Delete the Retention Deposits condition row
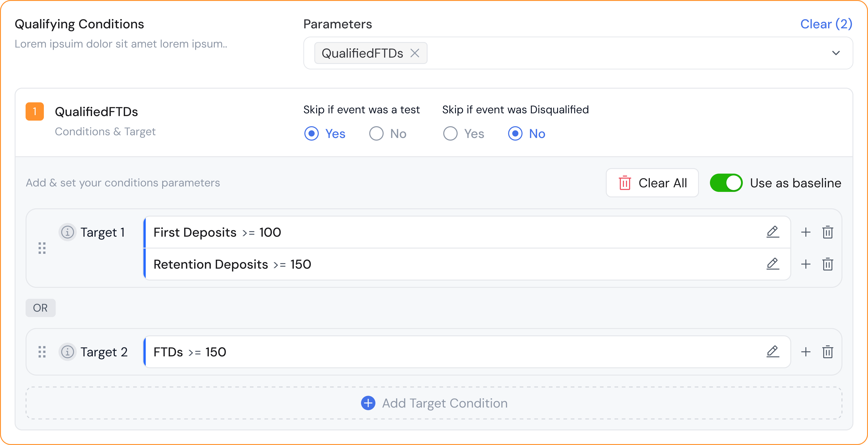 pos(828,264)
